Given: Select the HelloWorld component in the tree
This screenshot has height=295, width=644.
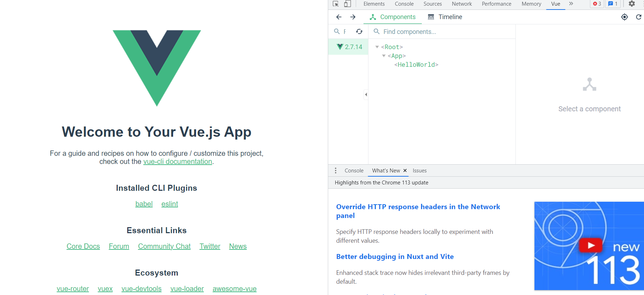Looking at the screenshot, I should pyautogui.click(x=416, y=65).
